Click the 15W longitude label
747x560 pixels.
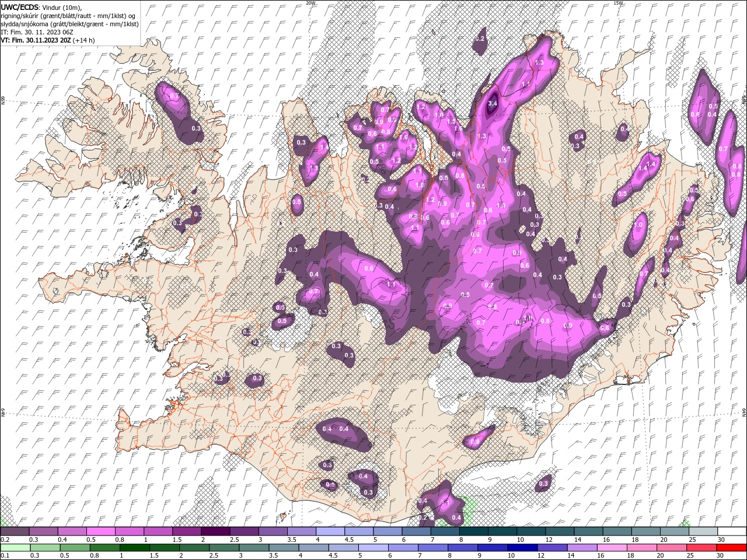tap(618, 3)
